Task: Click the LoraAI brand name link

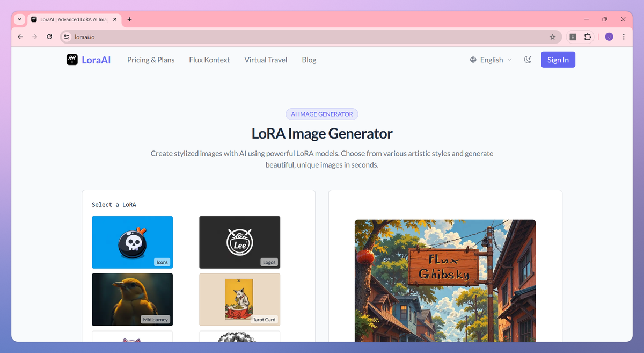Action: click(96, 60)
